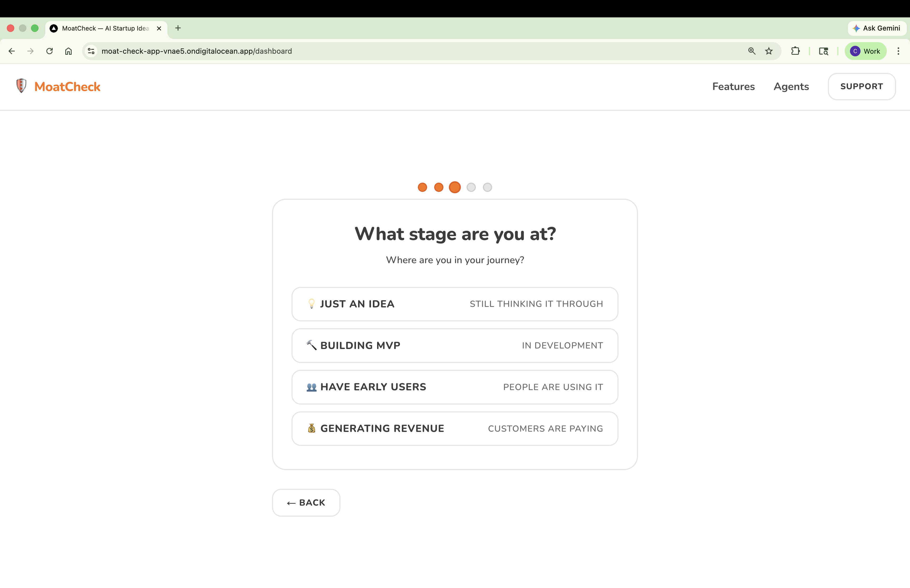
Task: Open the Work profile dropdown
Action: [x=865, y=51]
